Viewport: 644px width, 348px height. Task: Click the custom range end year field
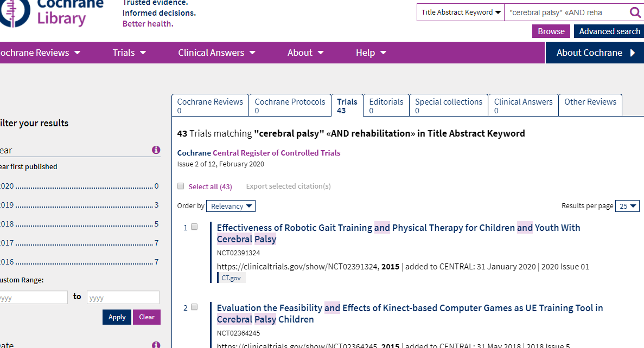123,298
